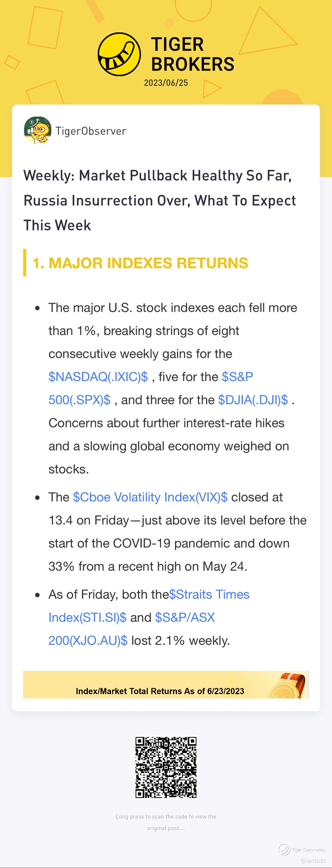
Task: Click the Weekly Market Pullback article headline
Action: (160, 201)
